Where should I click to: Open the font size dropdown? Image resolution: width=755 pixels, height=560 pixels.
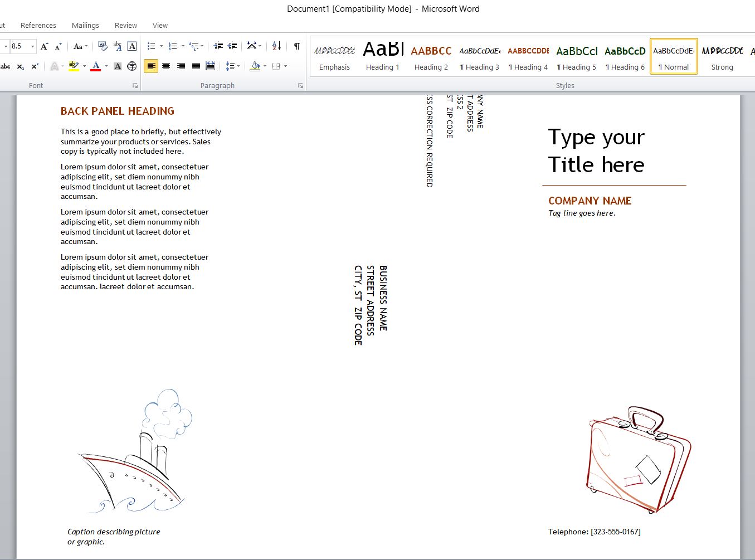click(x=32, y=46)
